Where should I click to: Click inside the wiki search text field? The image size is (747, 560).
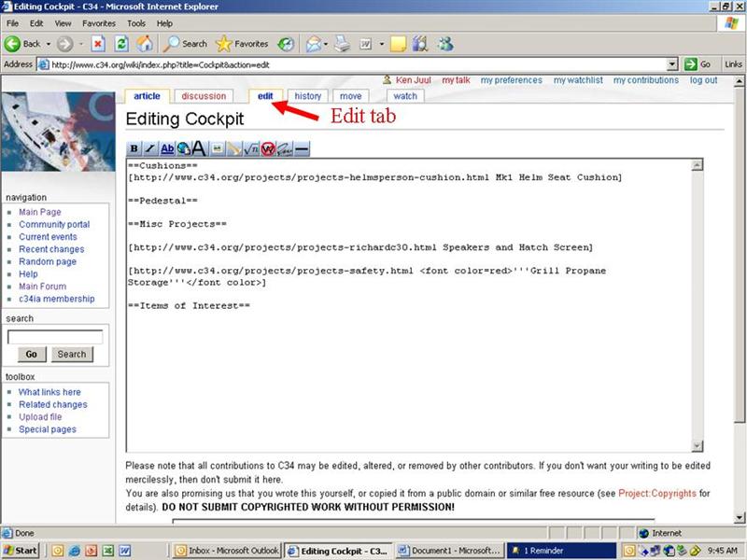point(54,337)
